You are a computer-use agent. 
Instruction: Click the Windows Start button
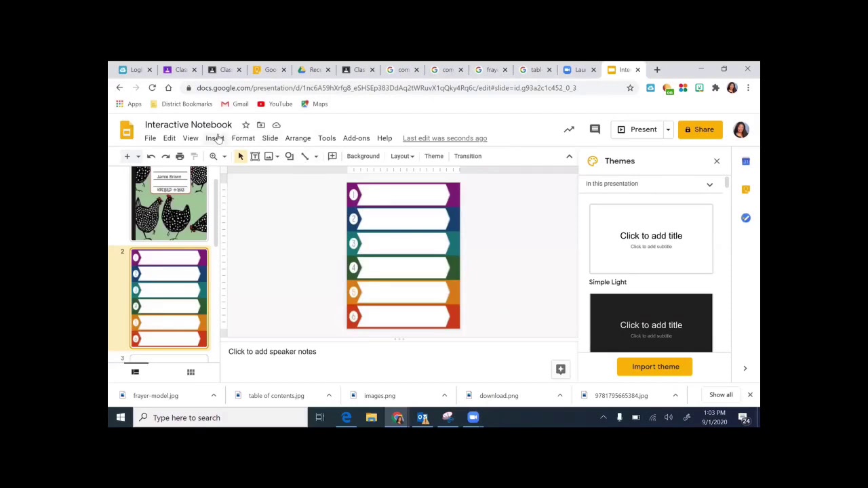[121, 418]
